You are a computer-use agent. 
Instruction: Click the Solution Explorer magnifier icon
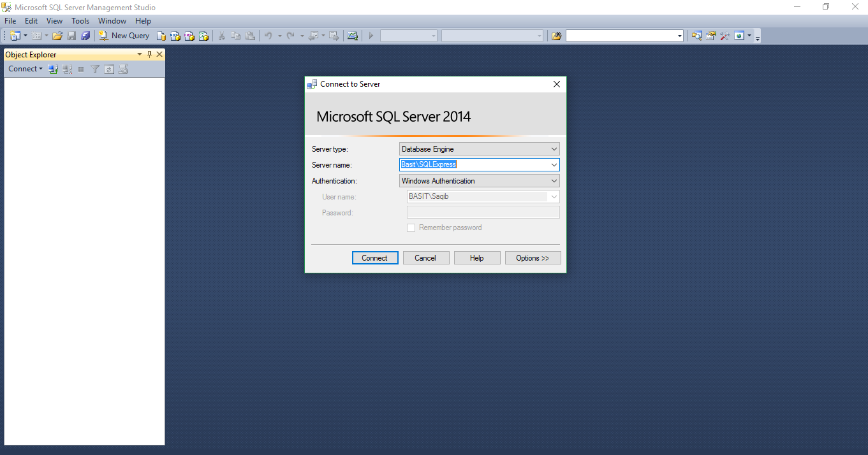tap(696, 36)
